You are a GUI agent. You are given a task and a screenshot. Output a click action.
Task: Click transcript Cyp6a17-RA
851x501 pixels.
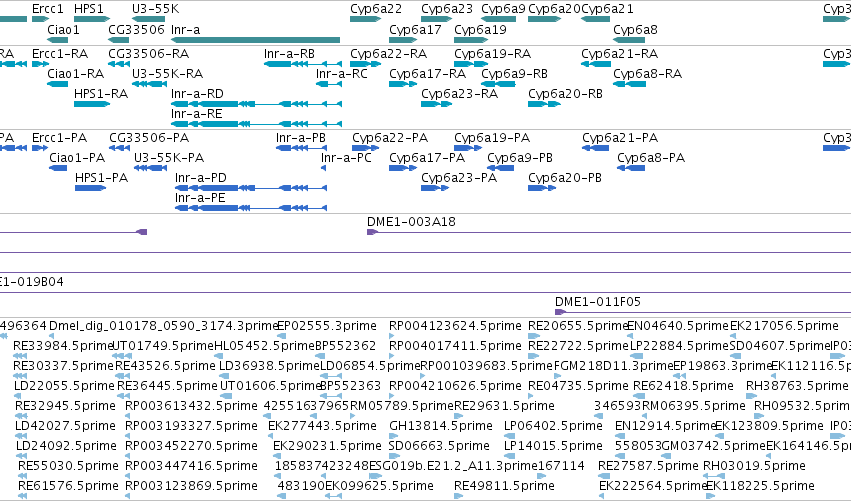click(428, 73)
